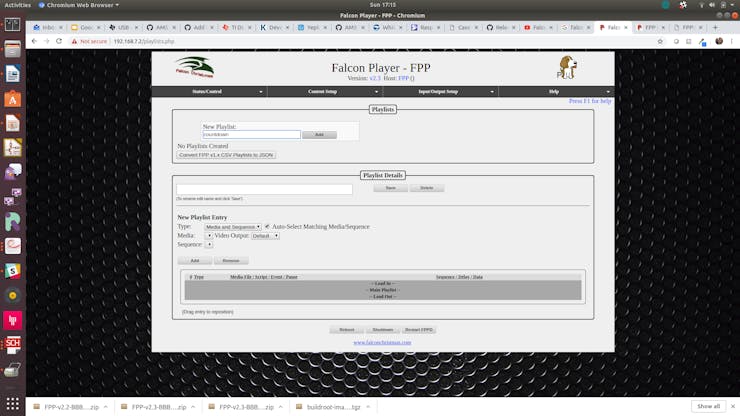Open Chromium three-dot menu

(x=732, y=41)
